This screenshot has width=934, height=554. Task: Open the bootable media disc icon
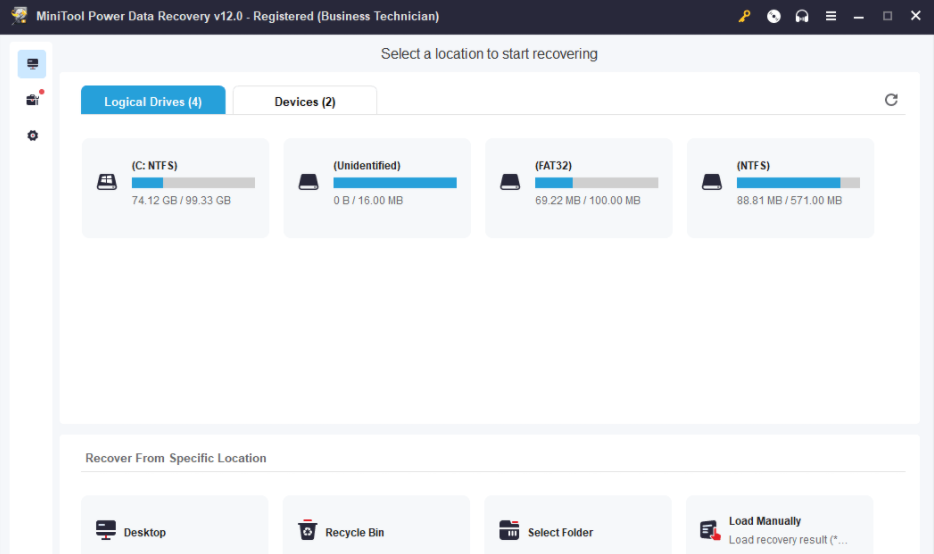pyautogui.click(x=773, y=17)
